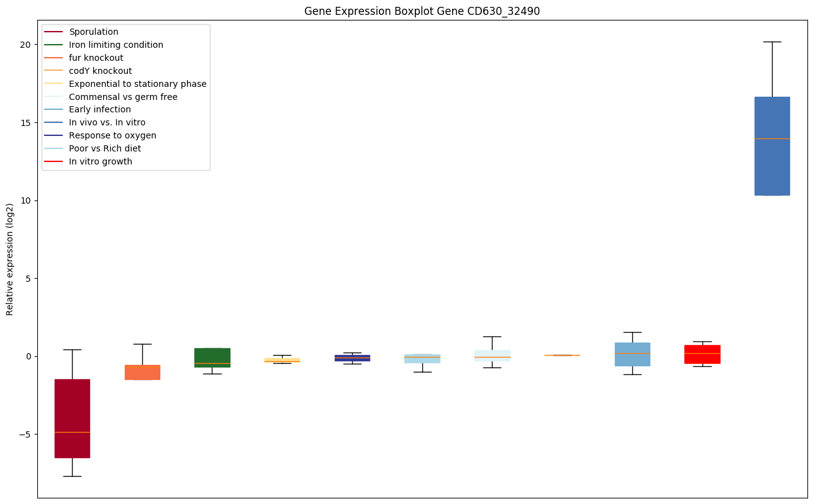Select the tall blue box on the far right
The image size is (813, 504).
pos(771,146)
